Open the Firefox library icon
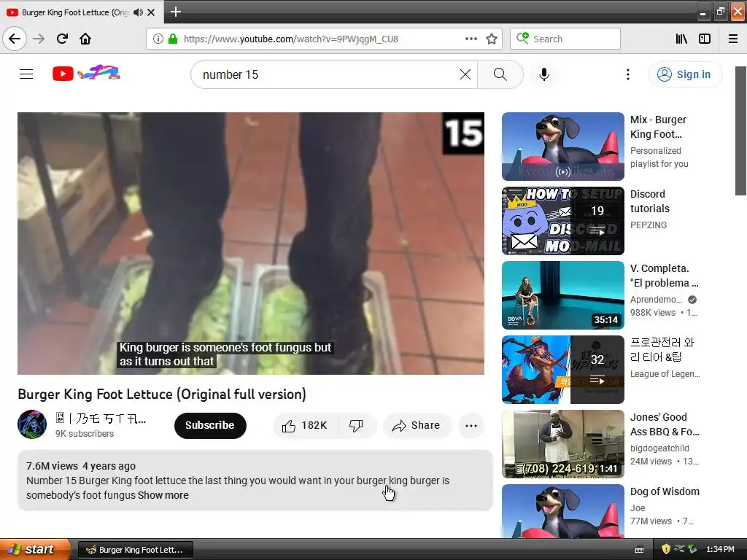 [681, 39]
